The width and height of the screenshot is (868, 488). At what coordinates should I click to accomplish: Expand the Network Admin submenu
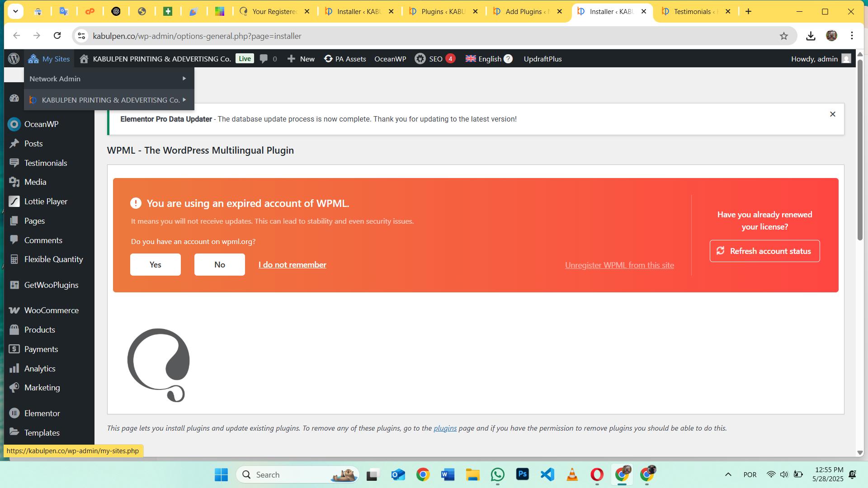coord(109,79)
